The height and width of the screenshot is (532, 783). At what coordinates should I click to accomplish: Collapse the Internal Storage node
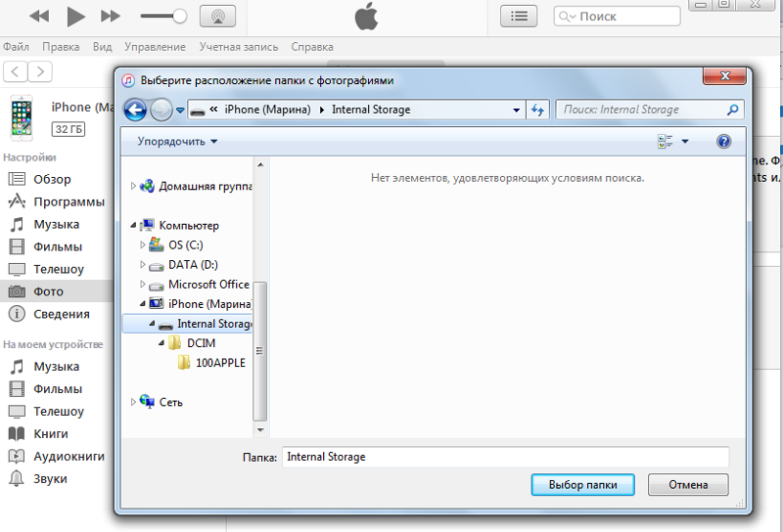[153, 324]
